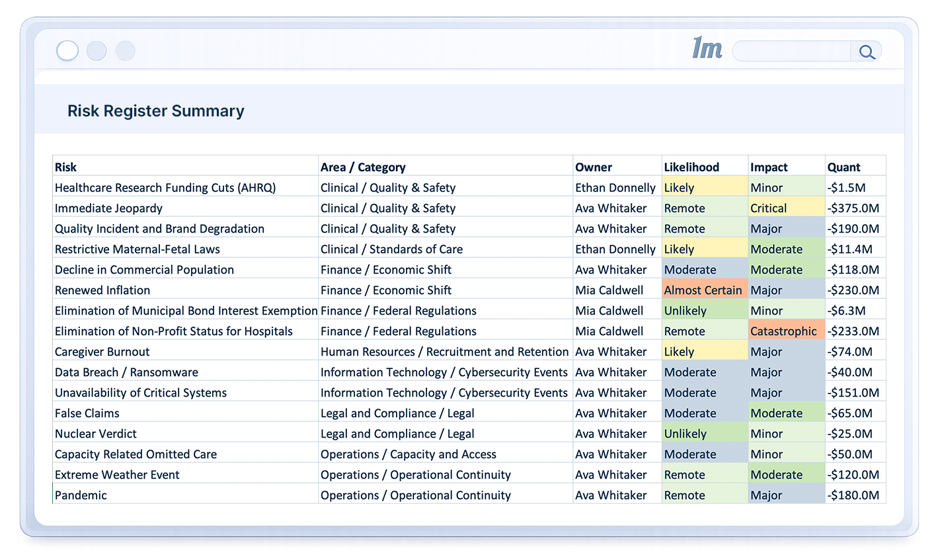Open the Pandemic risk row
This screenshot has width=942, height=560.
pos(81,495)
